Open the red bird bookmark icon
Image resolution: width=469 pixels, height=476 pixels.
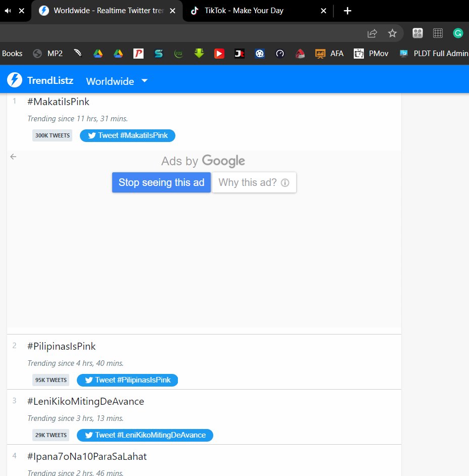pyautogui.click(x=300, y=54)
